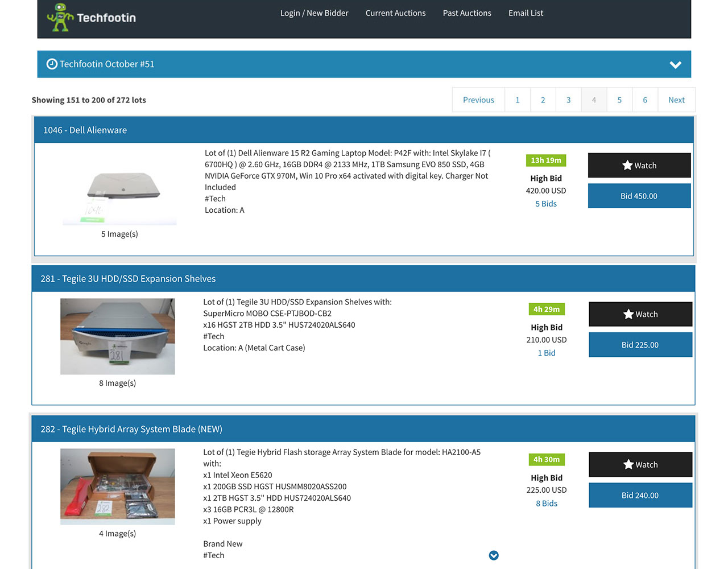Screen dimensions: 728x569
Task: Go to Previous page of lots
Action: pyautogui.click(x=478, y=100)
